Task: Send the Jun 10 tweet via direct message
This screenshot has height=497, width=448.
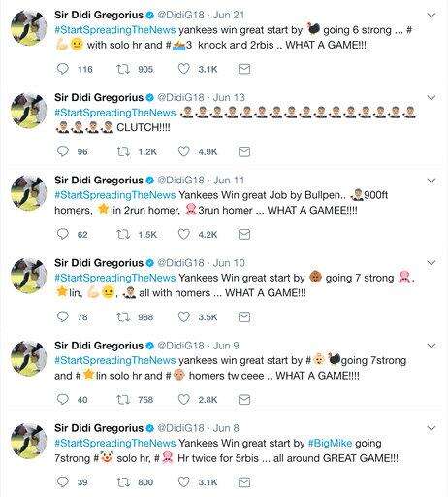Action: coord(244,316)
